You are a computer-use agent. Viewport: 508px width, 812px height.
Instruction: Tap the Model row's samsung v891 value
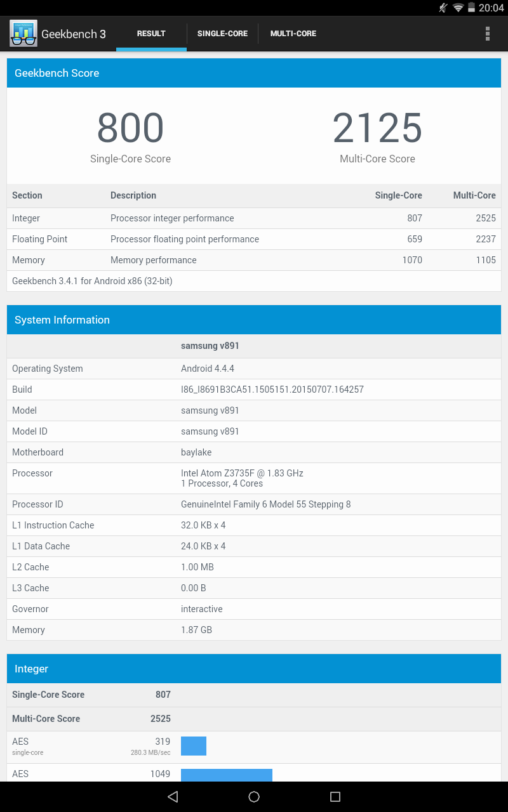[x=210, y=410]
